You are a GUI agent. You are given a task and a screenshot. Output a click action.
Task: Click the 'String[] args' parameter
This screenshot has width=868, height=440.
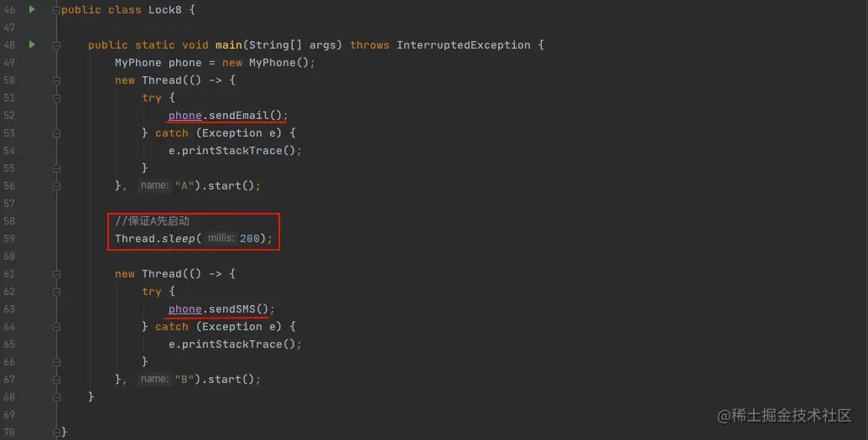[x=292, y=44]
